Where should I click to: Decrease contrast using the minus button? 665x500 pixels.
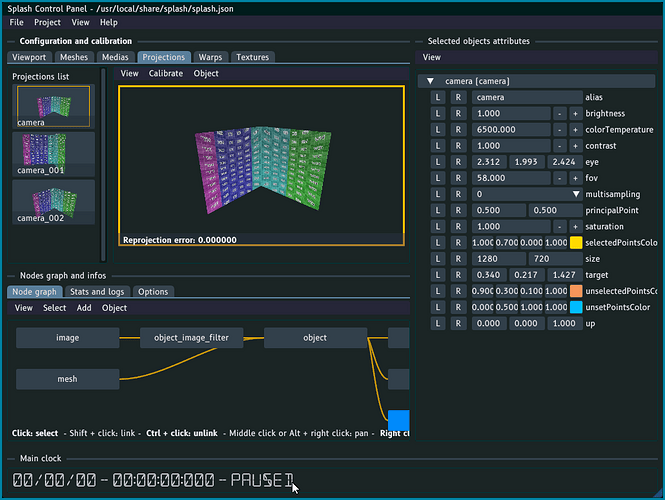[x=559, y=146]
